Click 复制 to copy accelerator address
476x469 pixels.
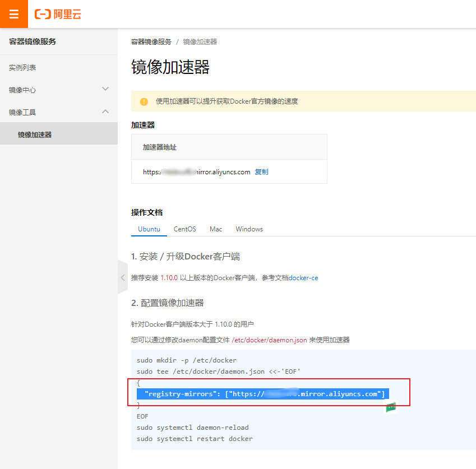pos(261,171)
